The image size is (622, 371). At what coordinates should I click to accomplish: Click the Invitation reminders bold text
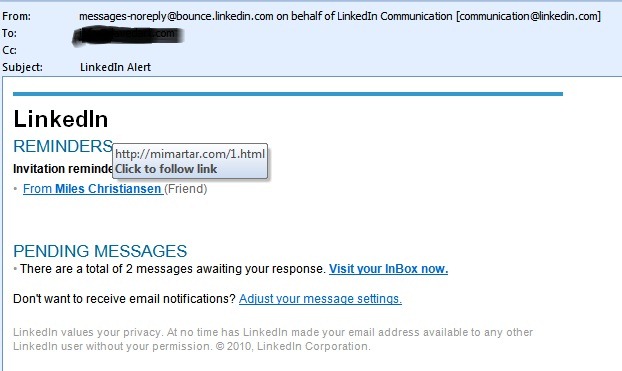(x=63, y=169)
